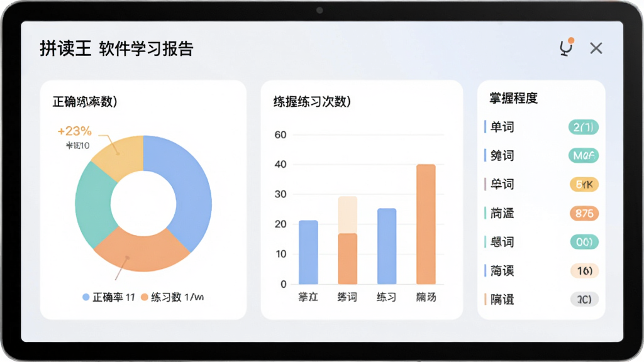644x362 pixels.
Task: Click the shortest blue bar in the bar chart
Action: click(308, 252)
